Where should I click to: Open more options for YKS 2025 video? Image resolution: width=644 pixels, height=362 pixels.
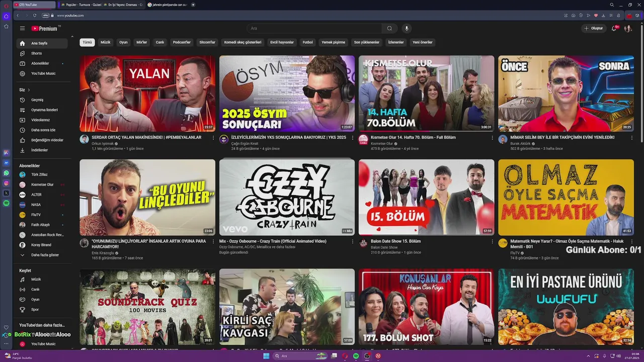(352, 138)
